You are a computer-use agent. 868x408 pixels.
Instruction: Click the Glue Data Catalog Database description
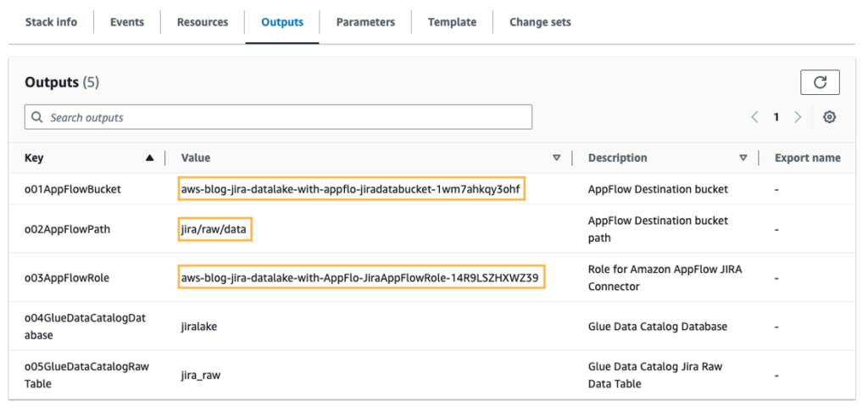coord(658,327)
